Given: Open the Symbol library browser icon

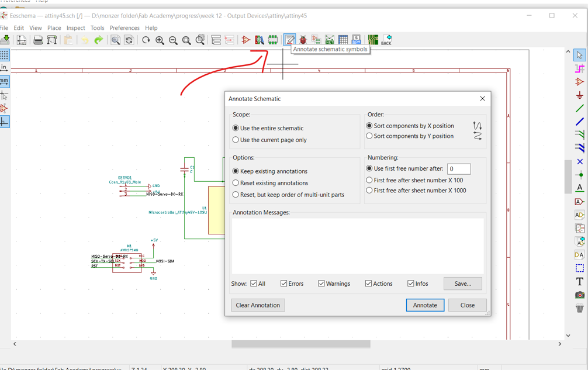Looking at the screenshot, I should tap(259, 40).
